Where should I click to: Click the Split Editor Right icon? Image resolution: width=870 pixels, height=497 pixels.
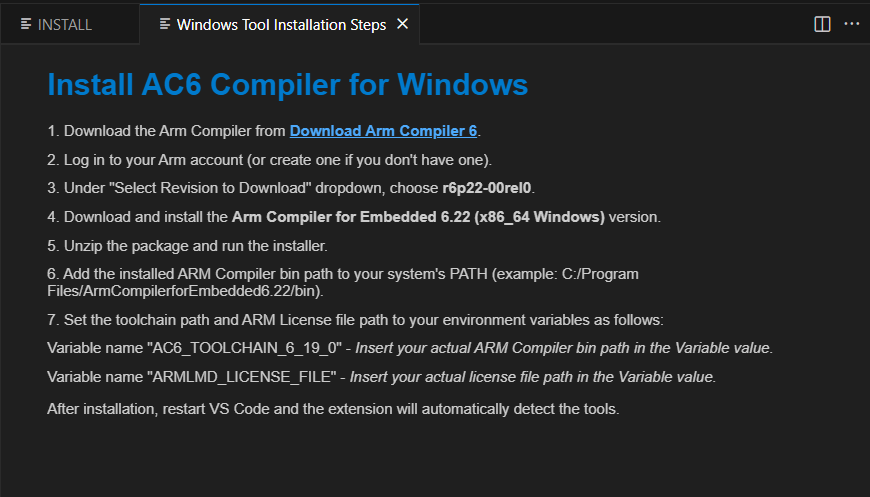click(822, 24)
